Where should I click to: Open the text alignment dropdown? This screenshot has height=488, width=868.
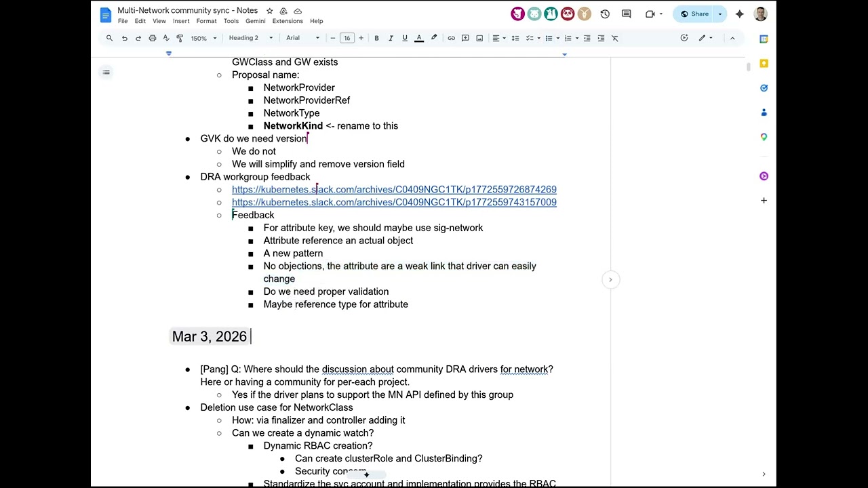pyautogui.click(x=498, y=38)
